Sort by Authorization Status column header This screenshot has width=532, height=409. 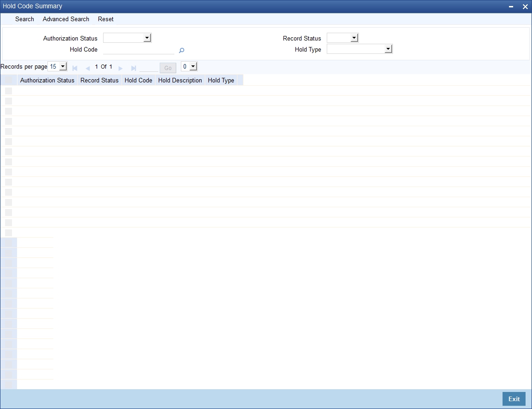(x=47, y=80)
